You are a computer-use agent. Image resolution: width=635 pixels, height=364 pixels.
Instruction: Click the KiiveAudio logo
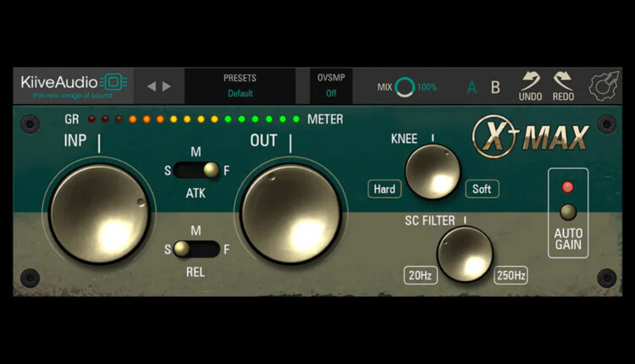(74, 85)
